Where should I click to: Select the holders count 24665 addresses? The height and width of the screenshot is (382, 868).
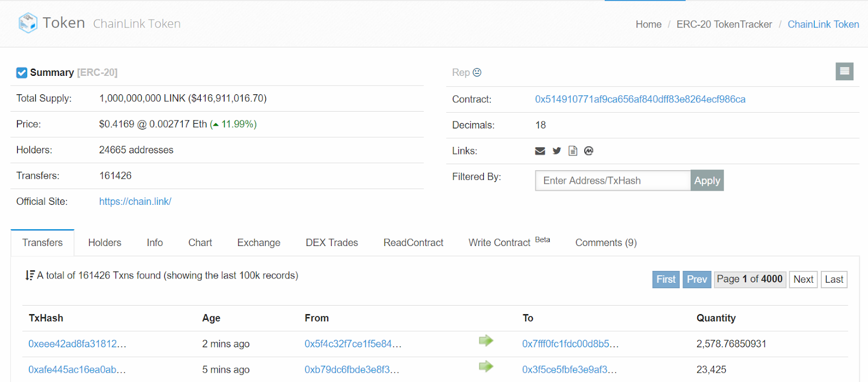point(136,150)
